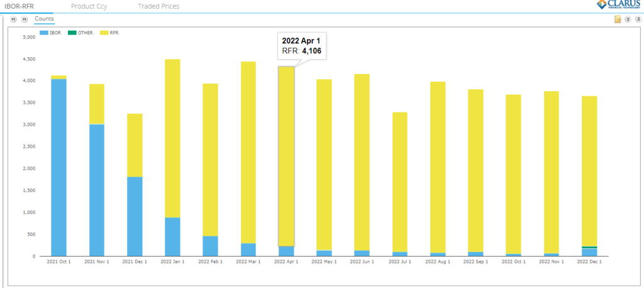
Task: Open the Traded Prices tab
Action: pyautogui.click(x=158, y=6)
